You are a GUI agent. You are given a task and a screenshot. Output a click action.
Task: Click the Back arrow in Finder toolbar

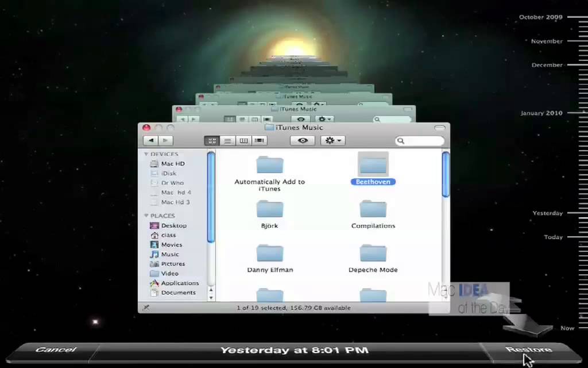[x=151, y=140]
